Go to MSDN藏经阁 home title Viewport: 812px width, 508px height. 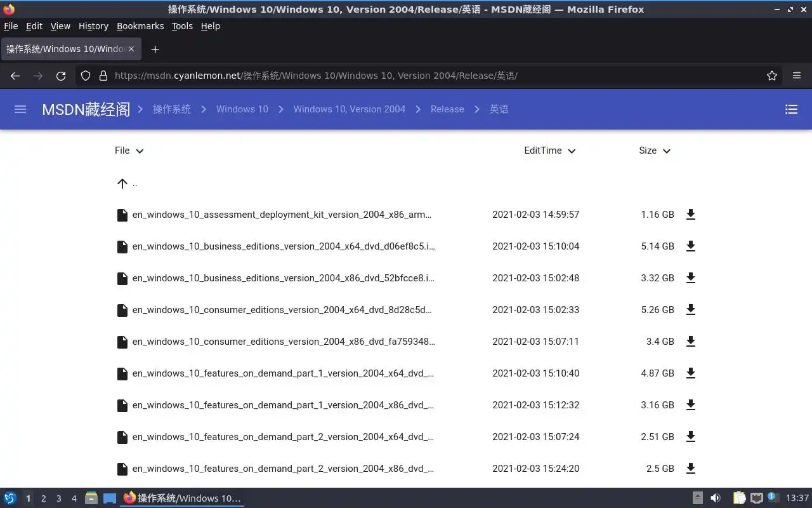coord(86,109)
